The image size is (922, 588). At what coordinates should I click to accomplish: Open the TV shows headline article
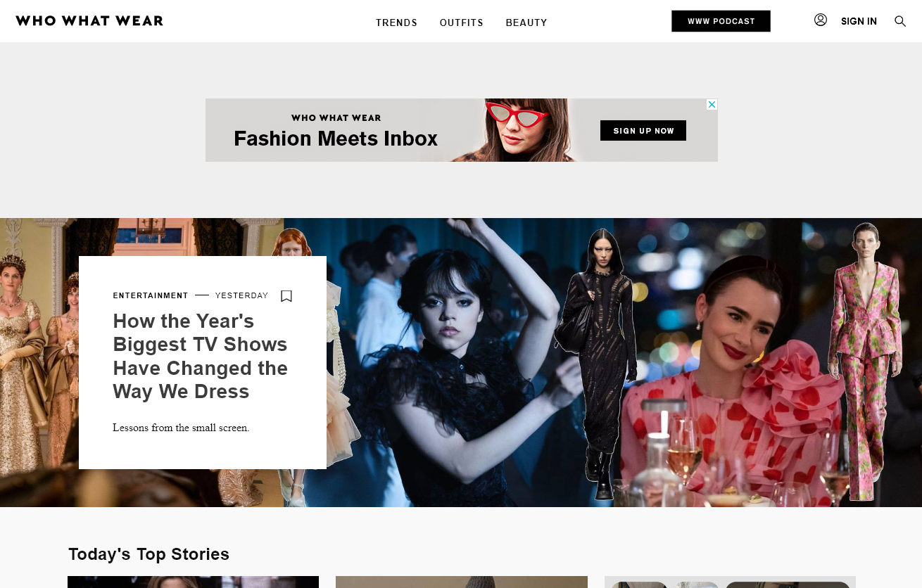point(200,356)
